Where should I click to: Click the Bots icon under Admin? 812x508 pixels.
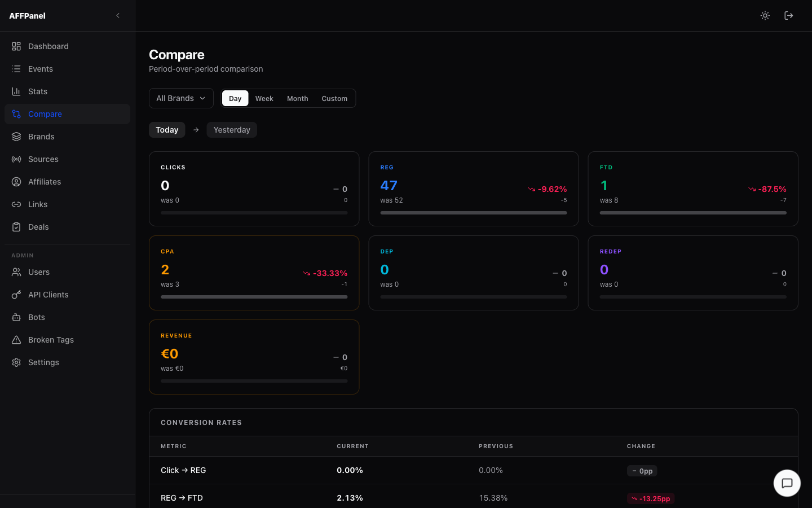[16, 317]
